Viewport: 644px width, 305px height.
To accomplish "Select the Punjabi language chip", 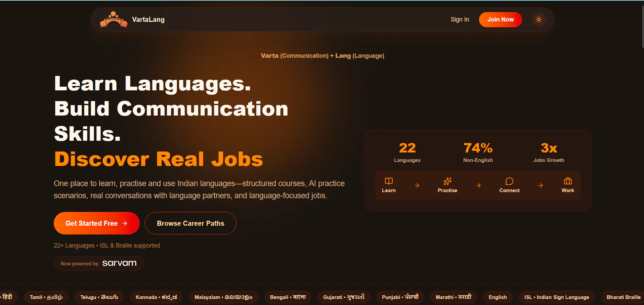I will pos(400,297).
